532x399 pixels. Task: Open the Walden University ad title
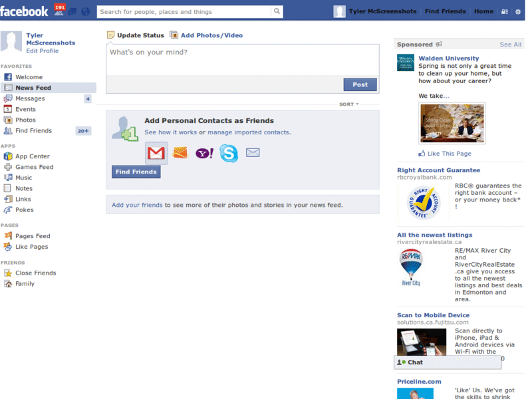[448, 59]
